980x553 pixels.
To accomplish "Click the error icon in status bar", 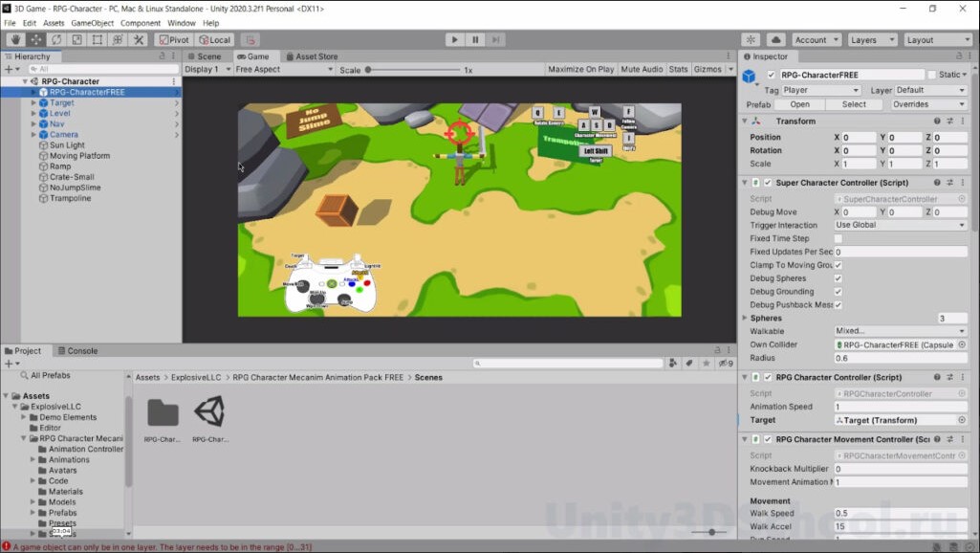I will (7, 546).
